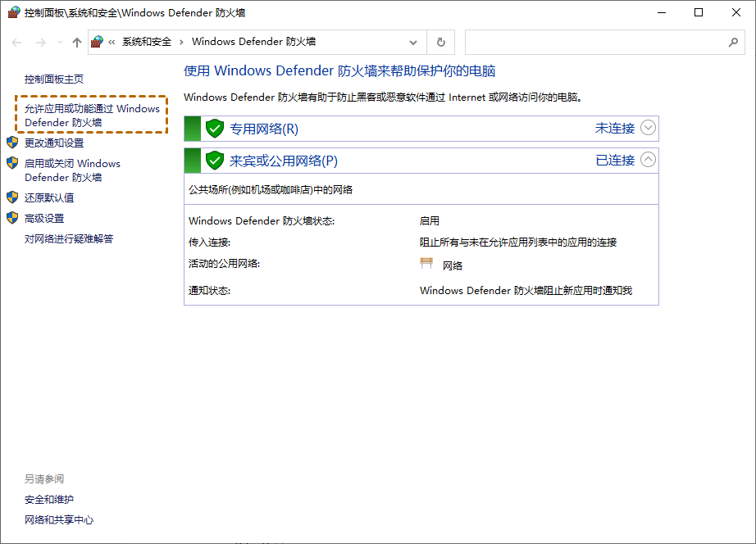Click the network icon beside 活动的公用网络
Image resolution: width=756 pixels, height=544 pixels.
point(426,264)
